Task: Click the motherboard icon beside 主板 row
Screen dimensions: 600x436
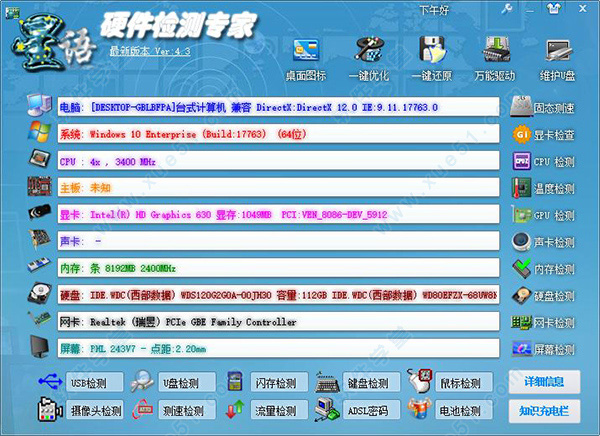Action: [39, 186]
